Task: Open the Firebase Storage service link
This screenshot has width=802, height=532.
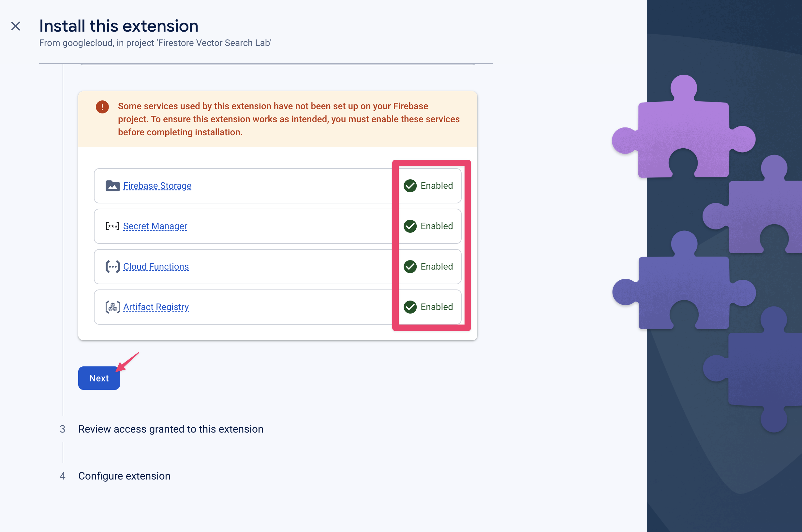Action: (x=157, y=186)
